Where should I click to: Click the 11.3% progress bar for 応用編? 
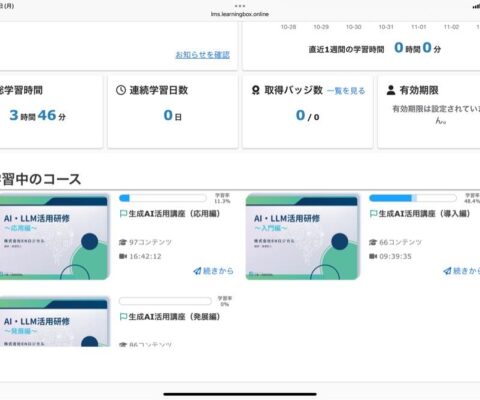coord(163,198)
